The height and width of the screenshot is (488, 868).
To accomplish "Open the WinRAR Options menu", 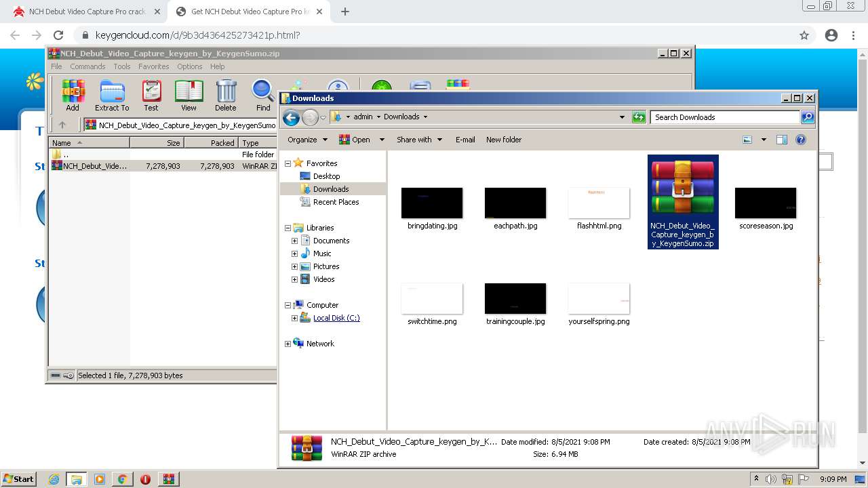I will pos(190,66).
